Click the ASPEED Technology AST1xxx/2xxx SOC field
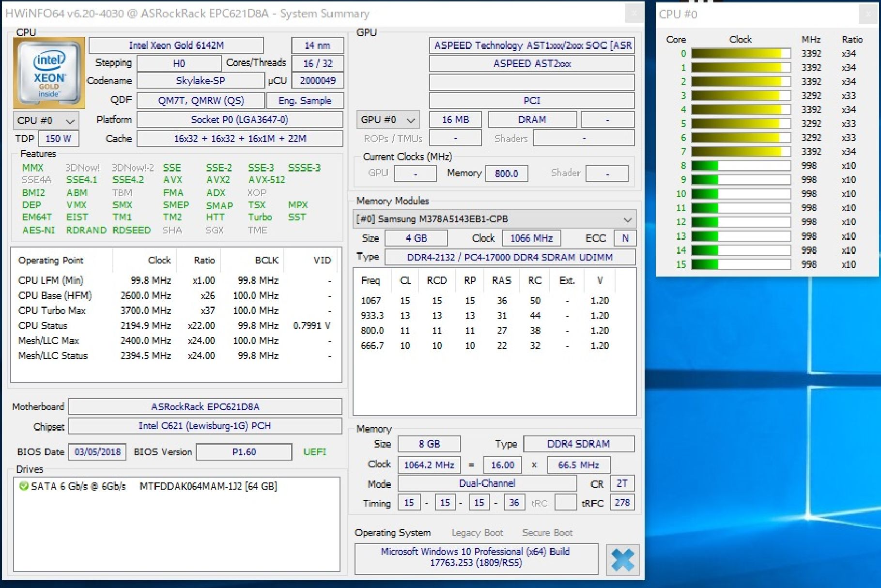Viewport: 881px width, 588px height. (532, 45)
